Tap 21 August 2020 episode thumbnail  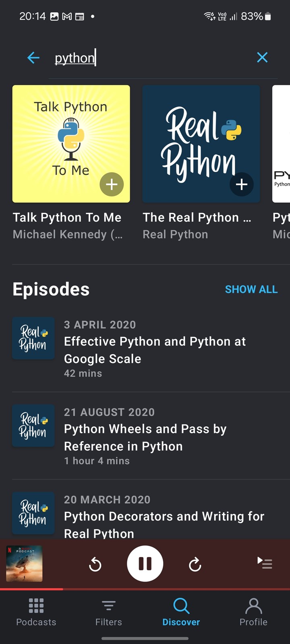(x=33, y=425)
